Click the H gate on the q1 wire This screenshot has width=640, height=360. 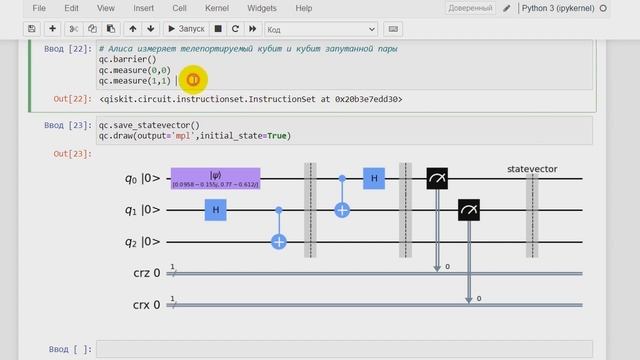coord(216,210)
